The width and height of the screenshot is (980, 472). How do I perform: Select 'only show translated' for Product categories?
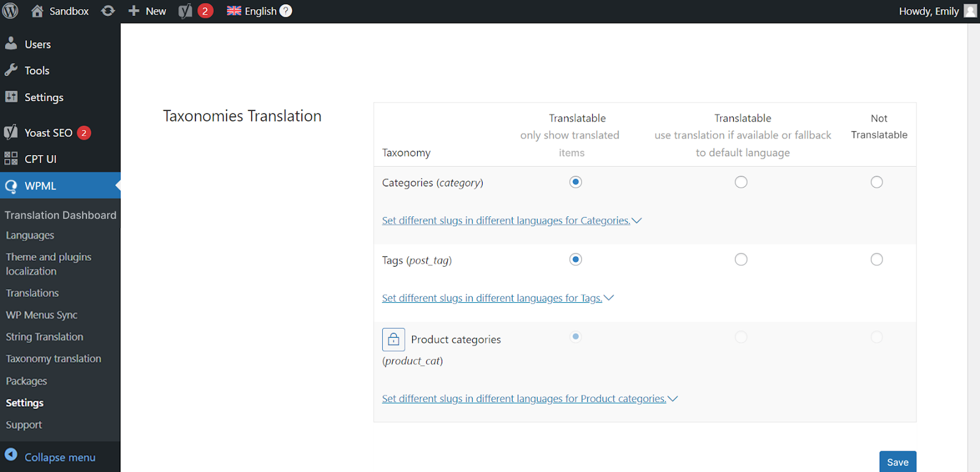pyautogui.click(x=575, y=337)
